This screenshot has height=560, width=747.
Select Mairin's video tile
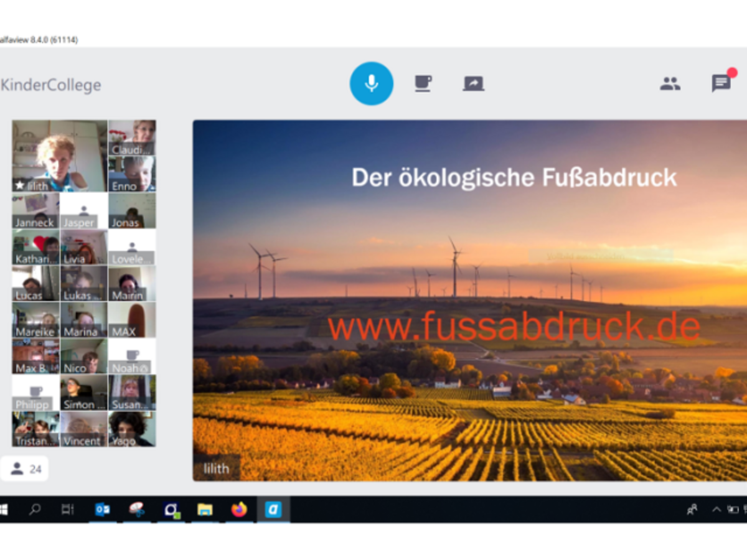point(132,284)
